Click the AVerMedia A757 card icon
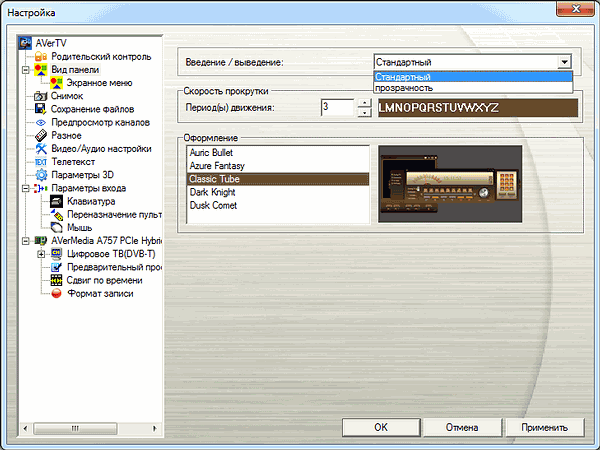600x450 pixels. (x=41, y=241)
